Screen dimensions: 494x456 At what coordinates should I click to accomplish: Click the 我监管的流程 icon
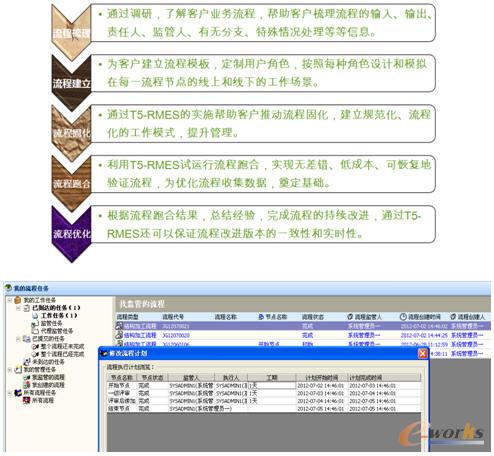tap(27, 377)
